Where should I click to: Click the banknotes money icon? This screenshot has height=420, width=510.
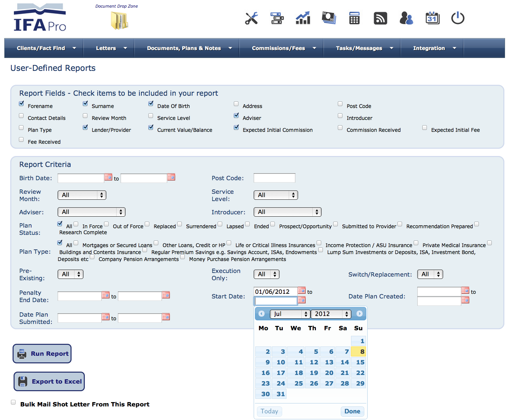pyautogui.click(x=329, y=18)
